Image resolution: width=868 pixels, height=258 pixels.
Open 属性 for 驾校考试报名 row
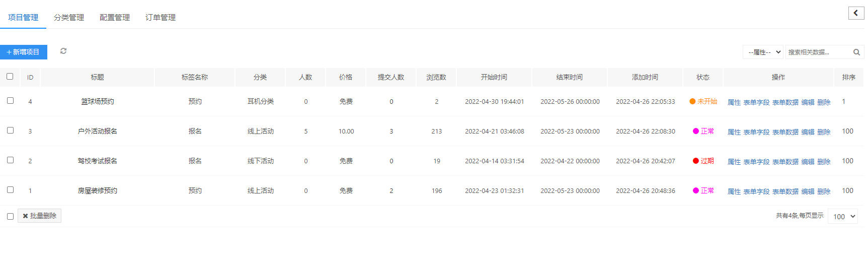[x=734, y=162]
